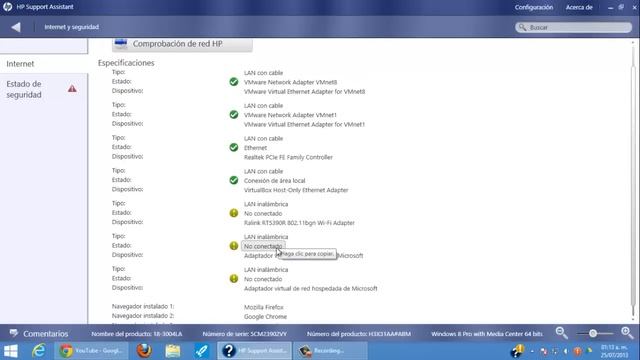This screenshot has width=640, height=360.
Task: Switch to the YouTube Chrome window
Action: point(91,351)
